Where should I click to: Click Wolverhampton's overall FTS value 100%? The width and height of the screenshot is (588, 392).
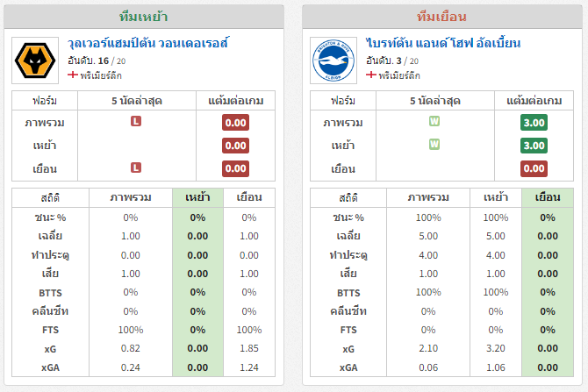[131, 330]
